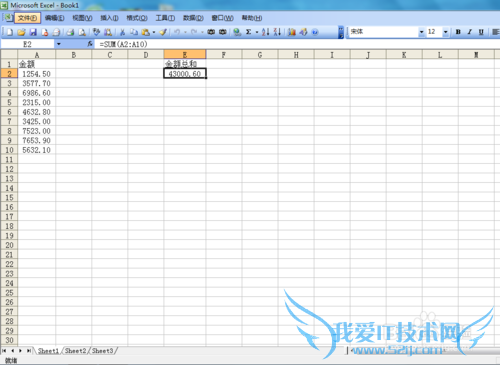
Task: Select cell containing 7653.90
Action: 37,140
